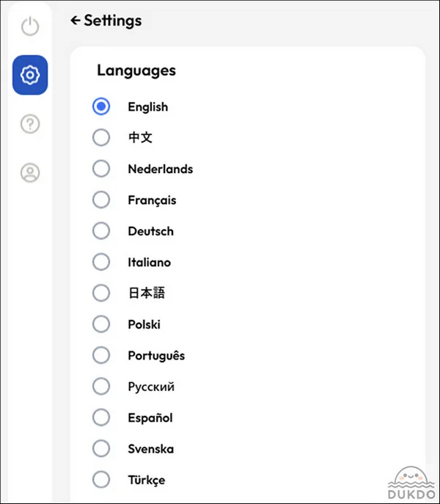
Task: Select the Français radio button
Action: 101,200
